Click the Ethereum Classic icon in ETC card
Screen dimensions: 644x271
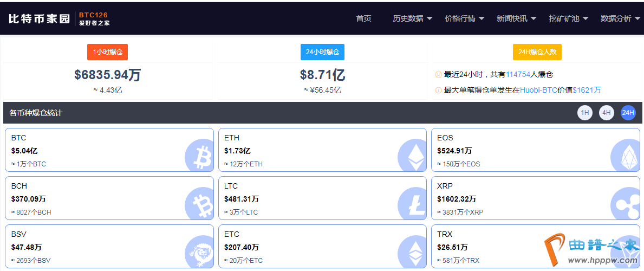click(413, 252)
